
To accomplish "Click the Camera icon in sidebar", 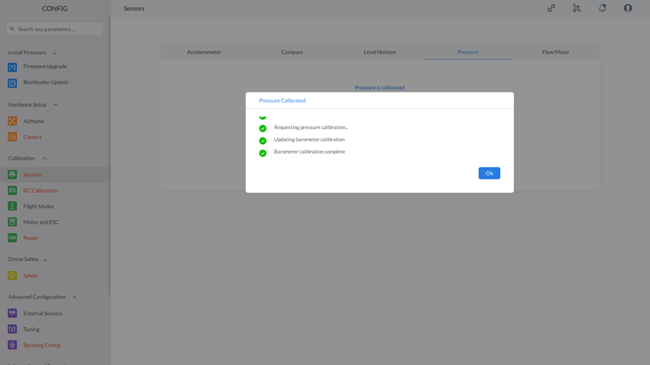I will [12, 137].
